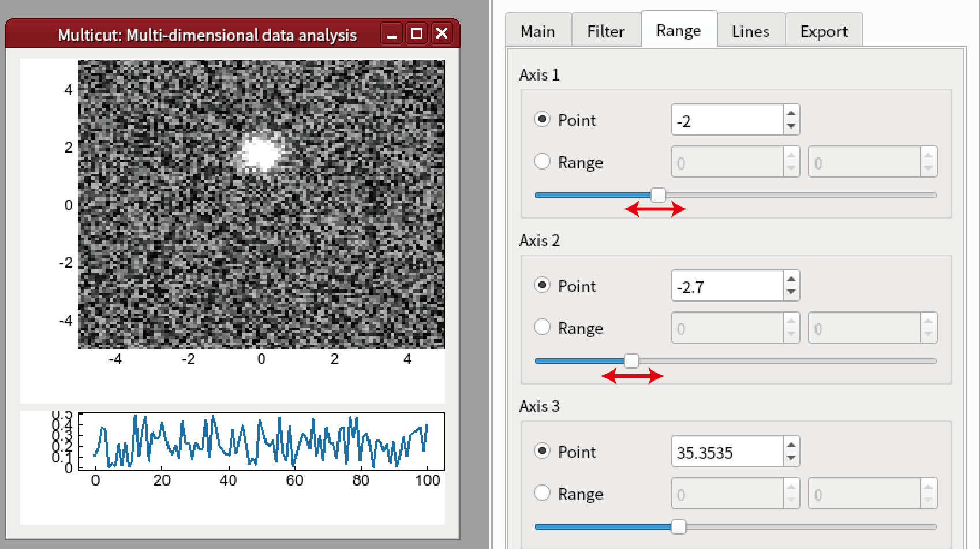Increase Axis 2 Point value with up arrow
The height and width of the screenshot is (549, 980).
point(791,279)
